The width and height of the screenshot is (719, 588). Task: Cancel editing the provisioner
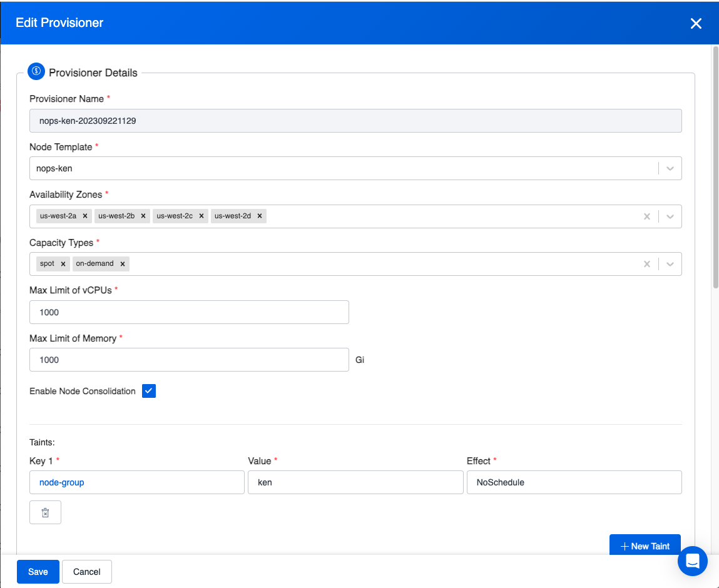coord(86,572)
